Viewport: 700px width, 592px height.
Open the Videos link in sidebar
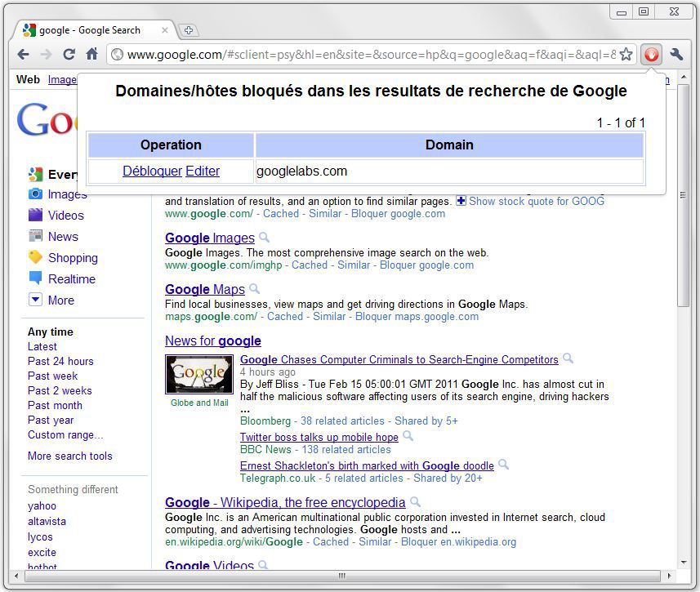click(x=66, y=216)
